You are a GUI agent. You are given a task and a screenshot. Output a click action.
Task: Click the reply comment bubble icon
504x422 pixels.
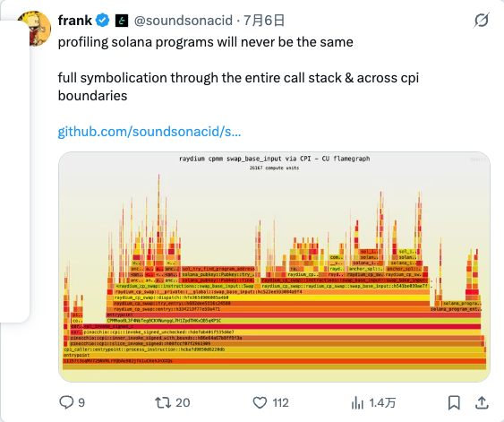pyautogui.click(x=66, y=402)
